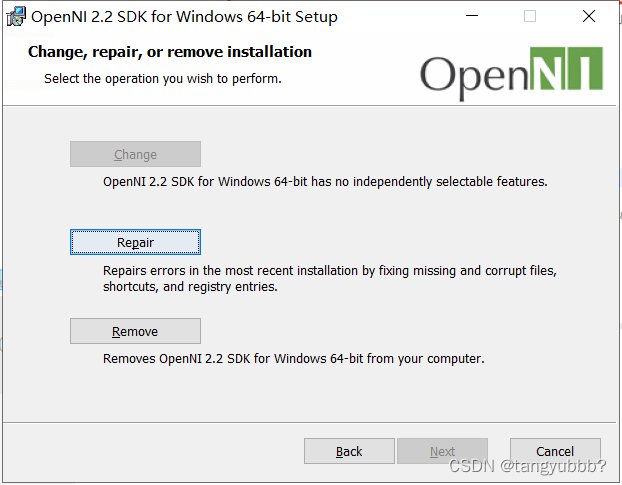This screenshot has width=622, height=485.
Task: Cancel the OpenNI setup wizard
Action: point(555,451)
